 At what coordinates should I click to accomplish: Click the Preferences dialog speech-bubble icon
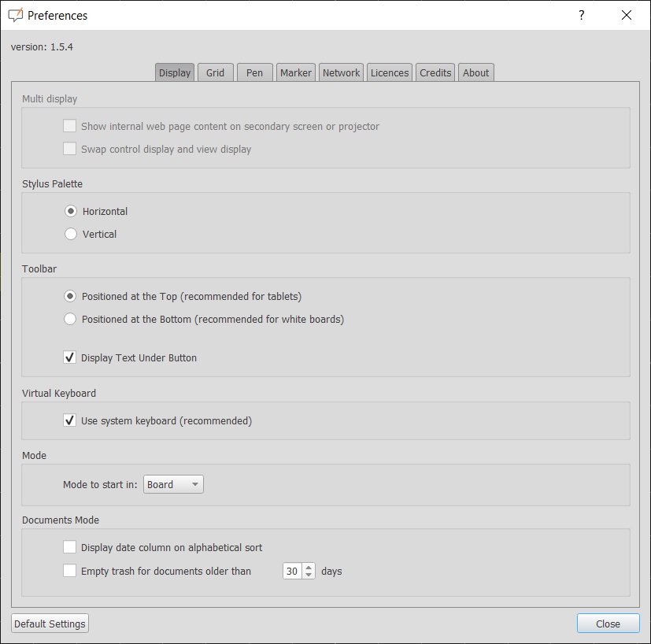[15, 15]
